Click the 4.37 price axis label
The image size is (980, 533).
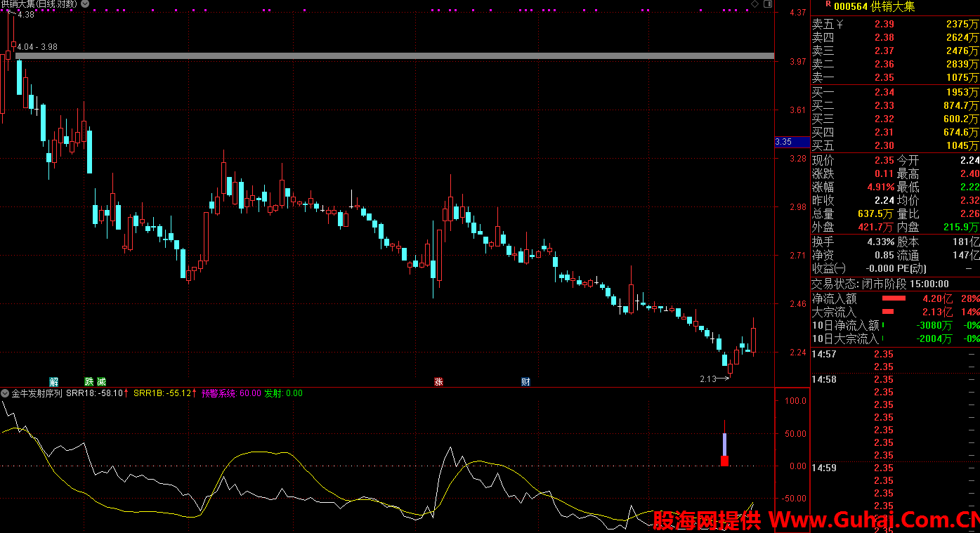(797, 13)
